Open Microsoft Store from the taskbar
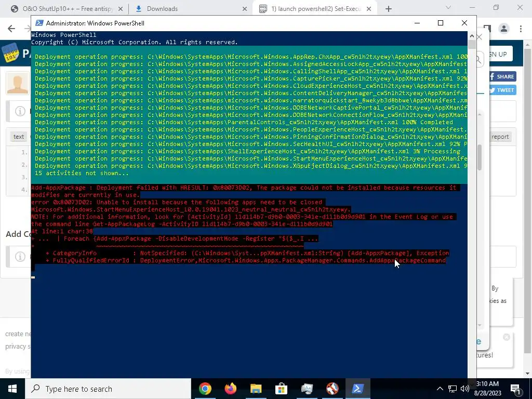Screen dimensions: 532x399 [281, 389]
